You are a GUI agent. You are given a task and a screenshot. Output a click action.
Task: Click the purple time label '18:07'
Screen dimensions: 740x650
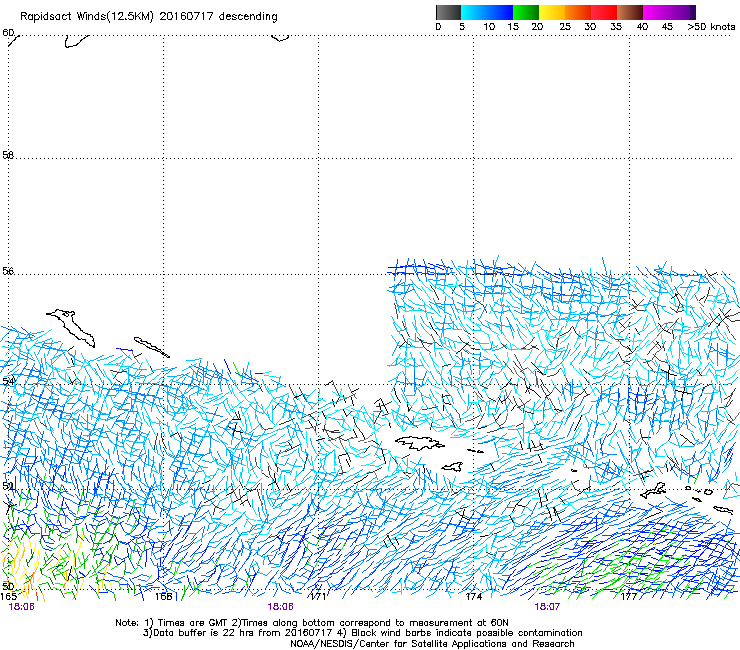pyautogui.click(x=547, y=607)
